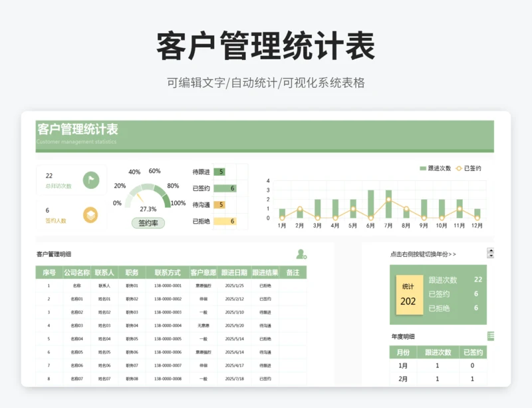Select the orange 待沟通 bar showing 5
The width and height of the screenshot is (532, 408).
[219, 205]
